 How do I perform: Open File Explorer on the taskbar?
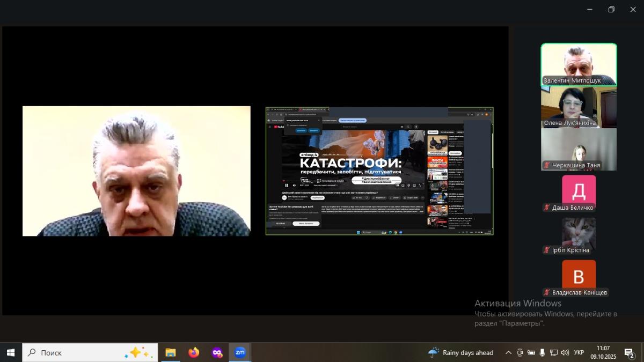pyautogui.click(x=171, y=352)
